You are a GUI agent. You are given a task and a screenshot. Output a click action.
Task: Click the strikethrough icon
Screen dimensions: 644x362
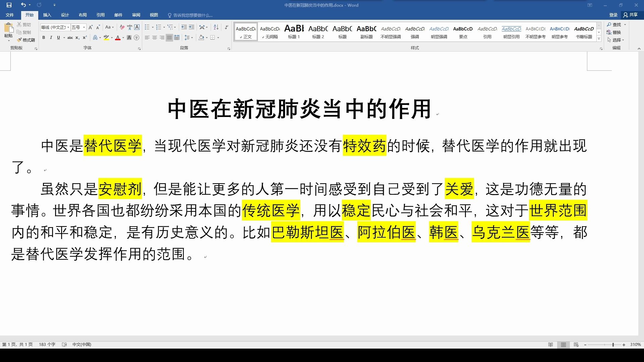[70, 38]
